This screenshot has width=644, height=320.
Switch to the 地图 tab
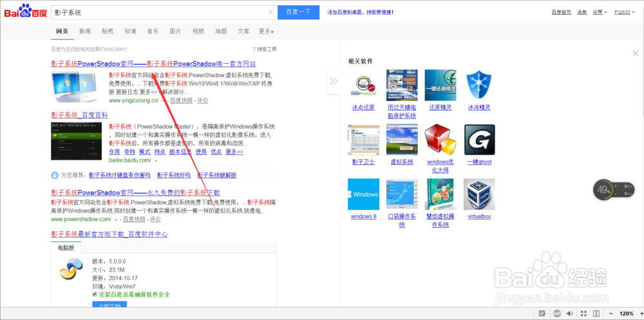coord(221,31)
